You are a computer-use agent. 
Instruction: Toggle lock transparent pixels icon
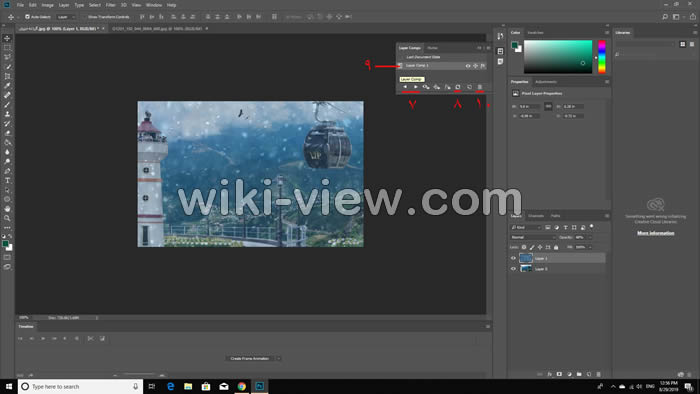pyautogui.click(x=524, y=247)
